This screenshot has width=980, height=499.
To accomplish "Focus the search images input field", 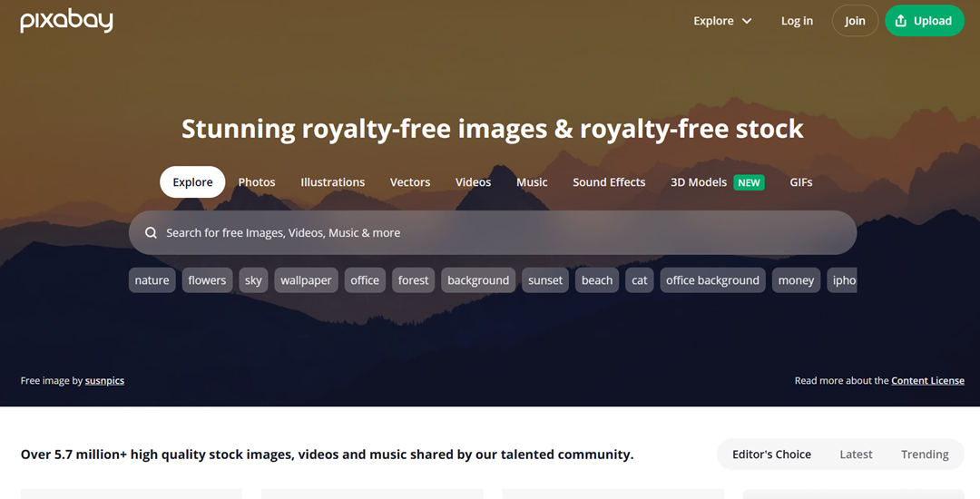I will pos(499,233).
